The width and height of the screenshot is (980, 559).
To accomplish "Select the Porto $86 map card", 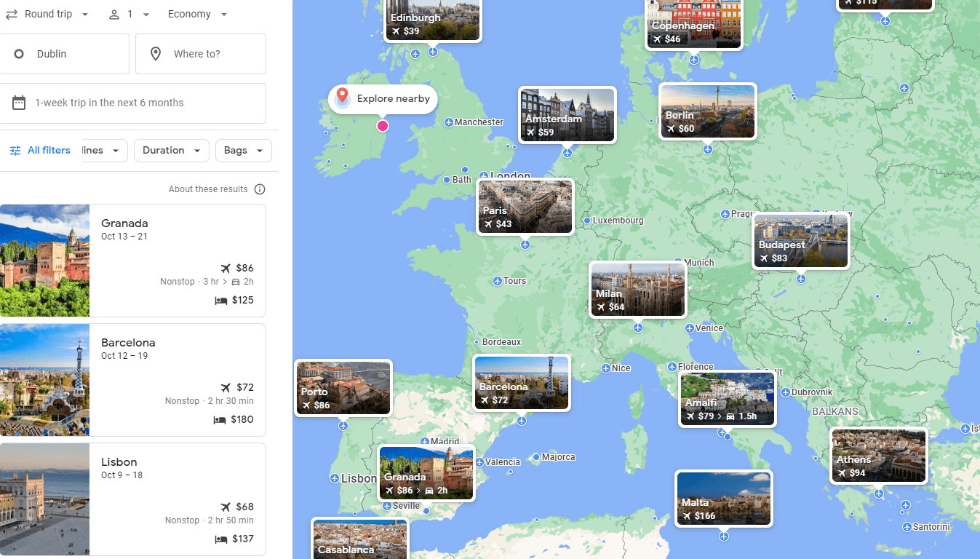I will (x=343, y=388).
